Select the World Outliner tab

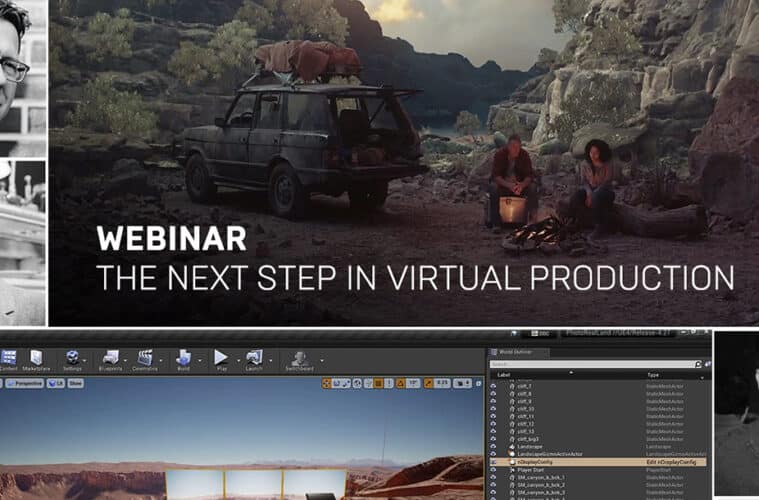(x=513, y=352)
